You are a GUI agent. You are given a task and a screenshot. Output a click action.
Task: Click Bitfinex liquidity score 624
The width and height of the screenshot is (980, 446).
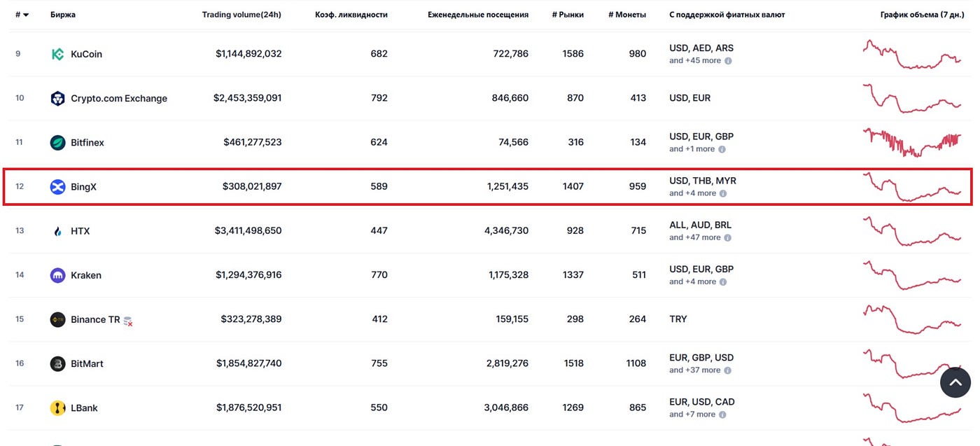point(379,142)
